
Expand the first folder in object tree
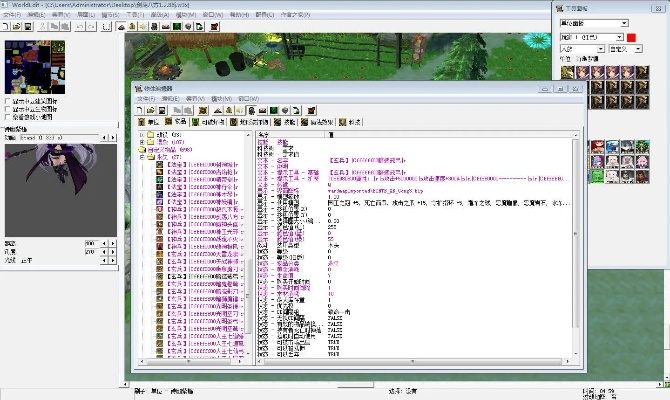coord(142,135)
